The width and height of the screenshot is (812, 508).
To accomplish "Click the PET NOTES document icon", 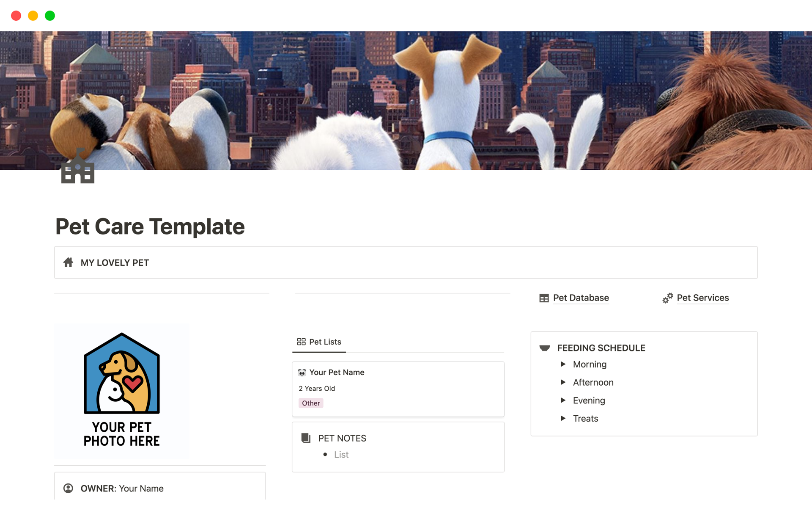I will pyautogui.click(x=304, y=438).
